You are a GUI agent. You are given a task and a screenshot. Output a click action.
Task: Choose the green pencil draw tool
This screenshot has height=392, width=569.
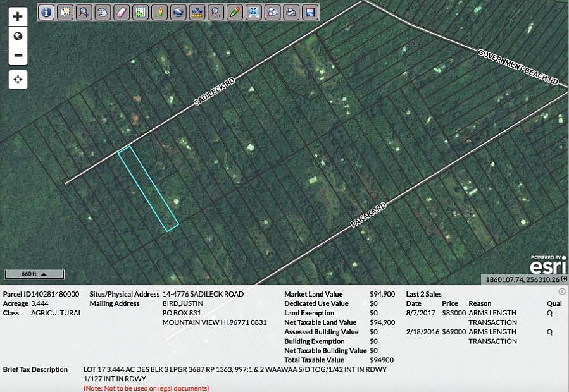[x=235, y=13]
